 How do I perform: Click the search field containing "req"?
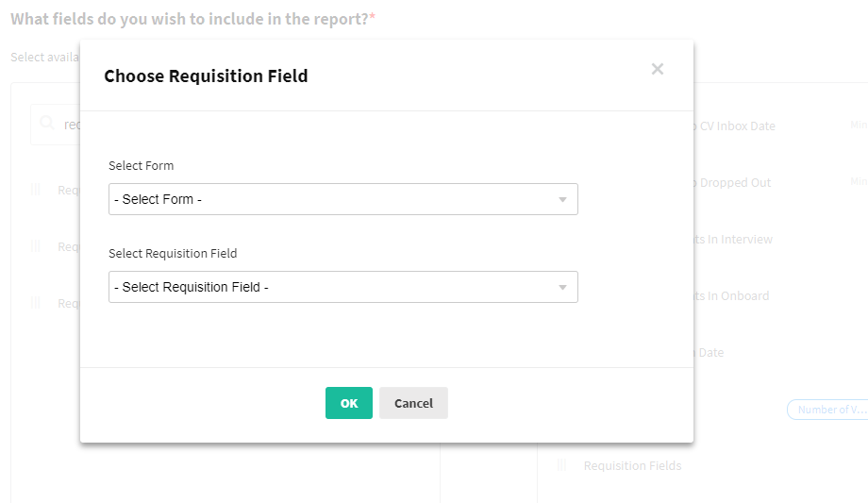(56, 125)
